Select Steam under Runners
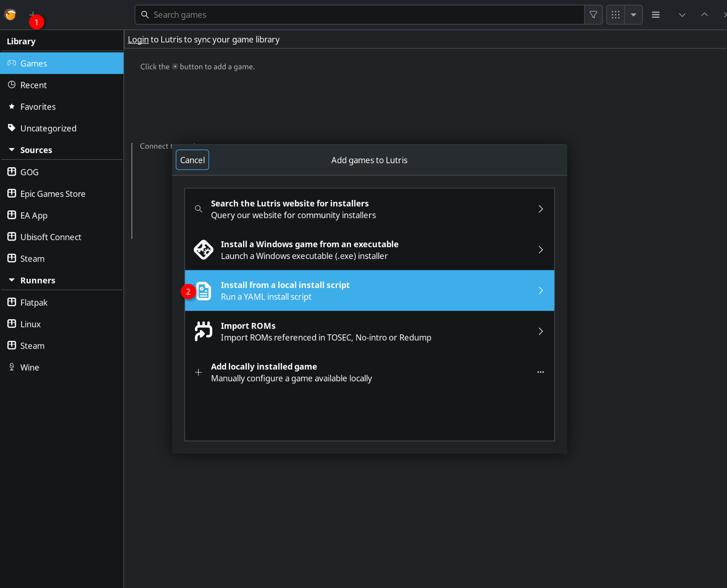727x588 pixels. 62,346
